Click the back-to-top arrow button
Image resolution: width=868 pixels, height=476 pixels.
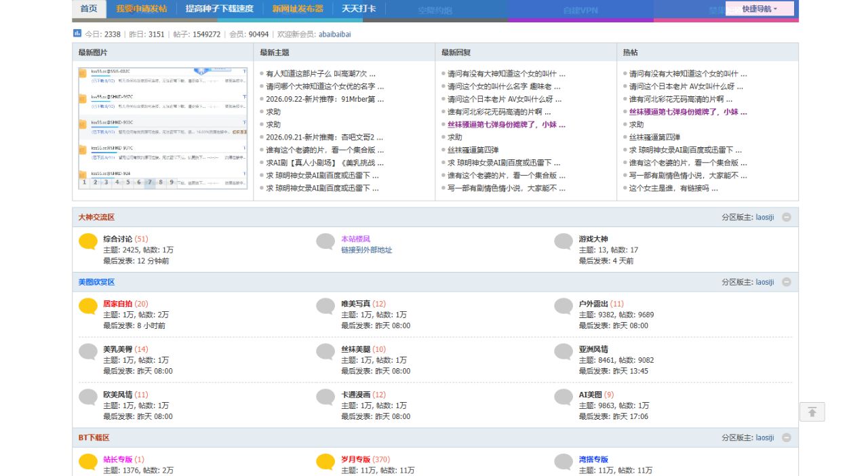[x=812, y=412]
